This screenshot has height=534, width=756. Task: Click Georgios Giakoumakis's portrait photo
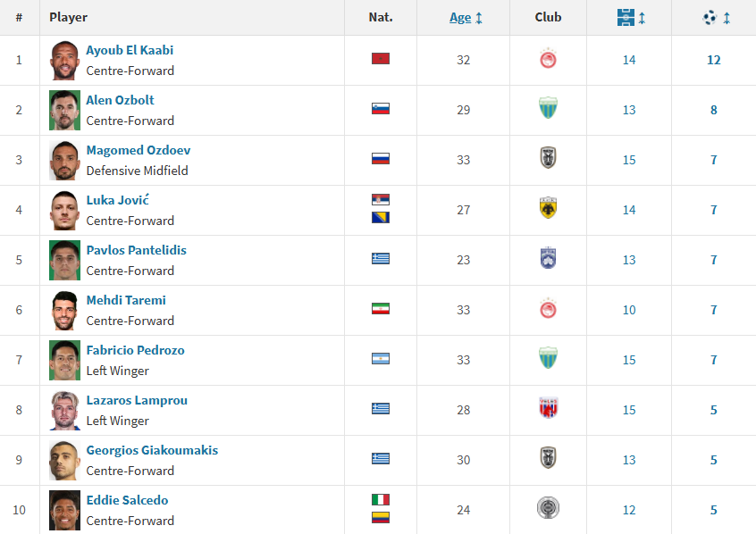(64, 460)
